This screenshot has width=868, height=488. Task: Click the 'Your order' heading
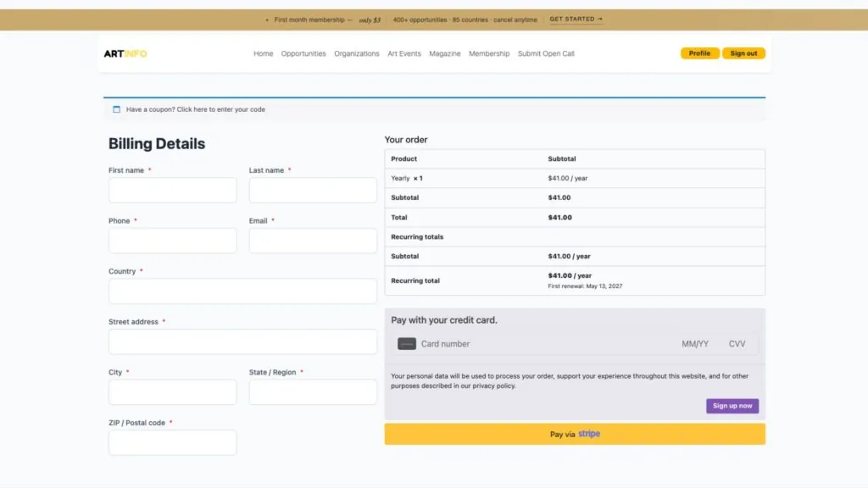click(x=406, y=140)
